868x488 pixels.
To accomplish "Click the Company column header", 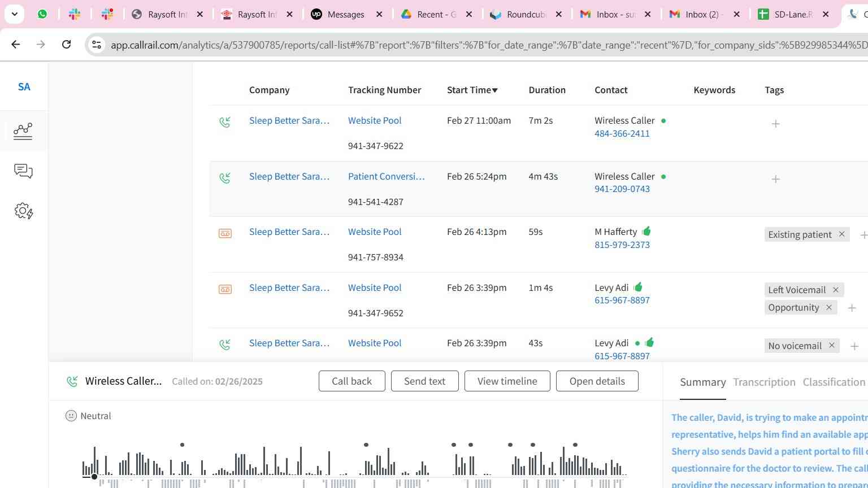I will click(x=269, y=90).
